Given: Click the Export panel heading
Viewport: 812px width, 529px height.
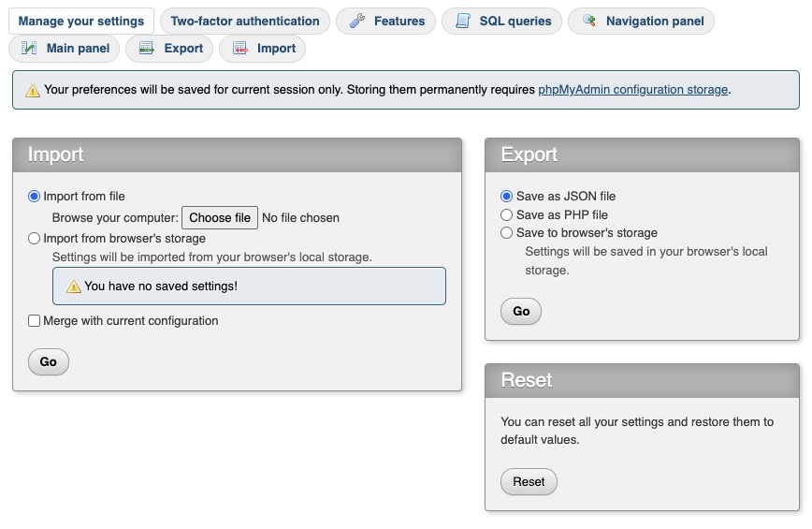Looking at the screenshot, I should point(529,154).
